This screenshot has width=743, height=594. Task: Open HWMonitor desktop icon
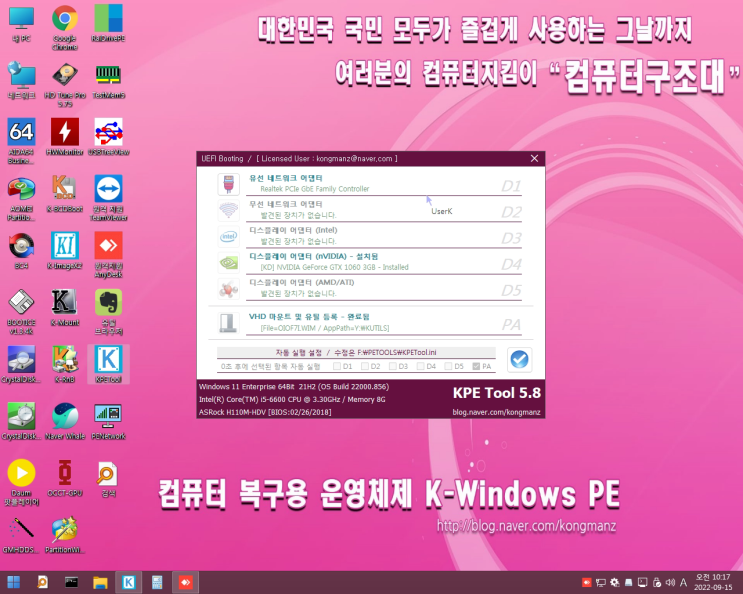point(65,137)
